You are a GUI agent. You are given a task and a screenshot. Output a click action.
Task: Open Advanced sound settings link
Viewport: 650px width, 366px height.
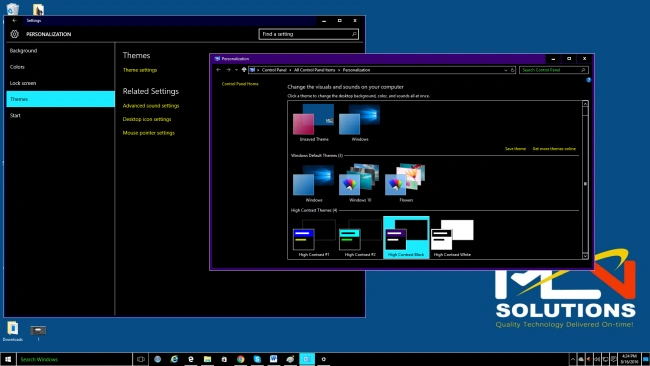tap(151, 106)
